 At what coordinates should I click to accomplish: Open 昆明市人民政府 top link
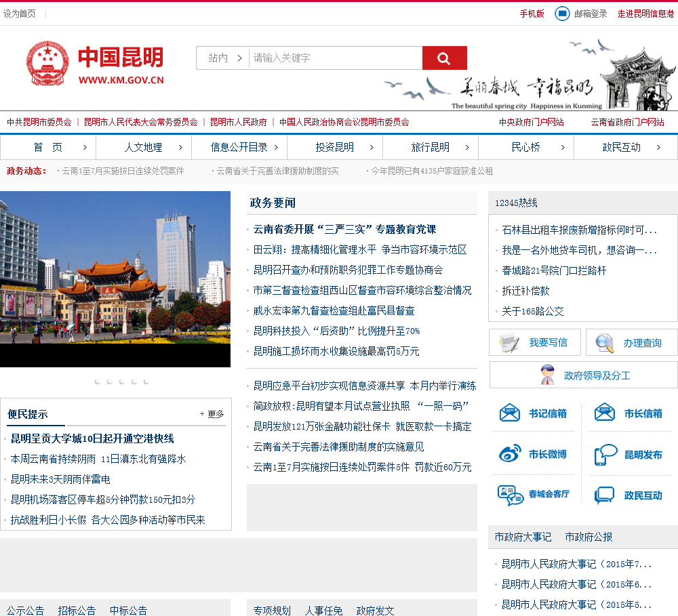(x=238, y=122)
